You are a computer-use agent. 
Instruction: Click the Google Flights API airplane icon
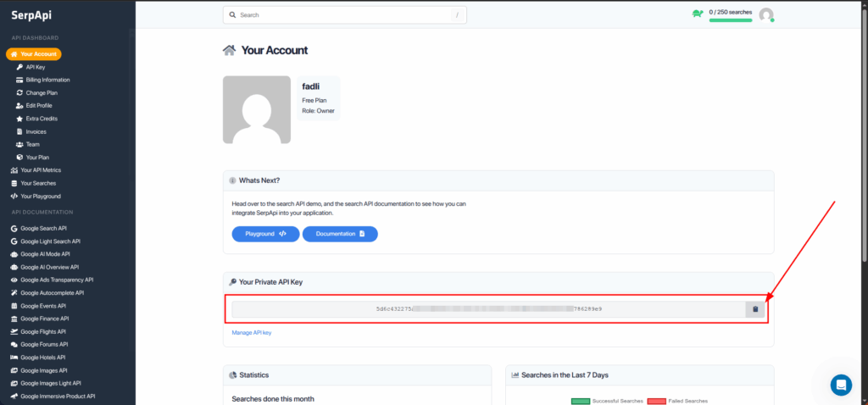pos(14,331)
